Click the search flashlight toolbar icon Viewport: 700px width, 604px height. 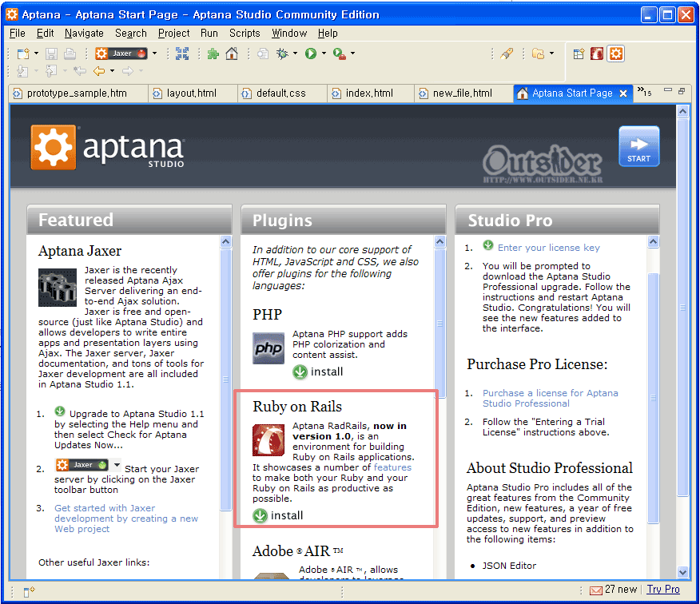pyautogui.click(x=507, y=54)
